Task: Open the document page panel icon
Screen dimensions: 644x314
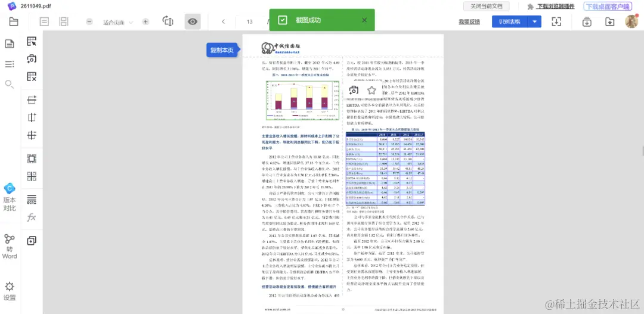Action: coord(10,44)
